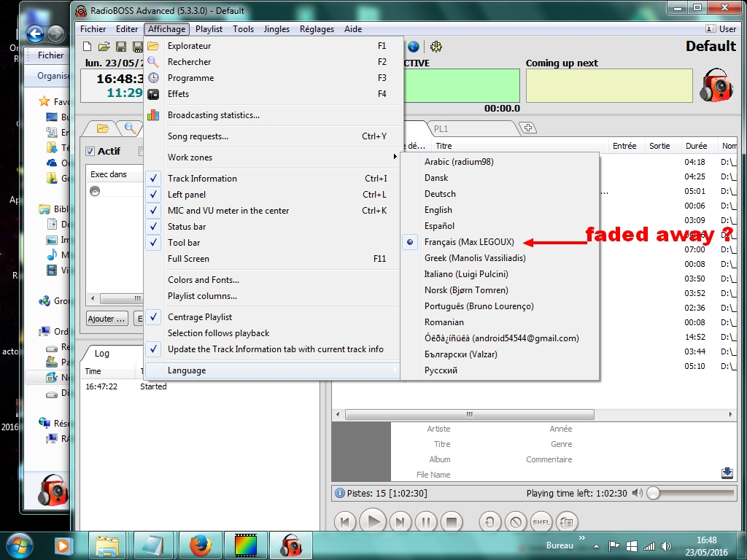
Task: Toggle Update the Track Information tab option
Action: (271, 349)
